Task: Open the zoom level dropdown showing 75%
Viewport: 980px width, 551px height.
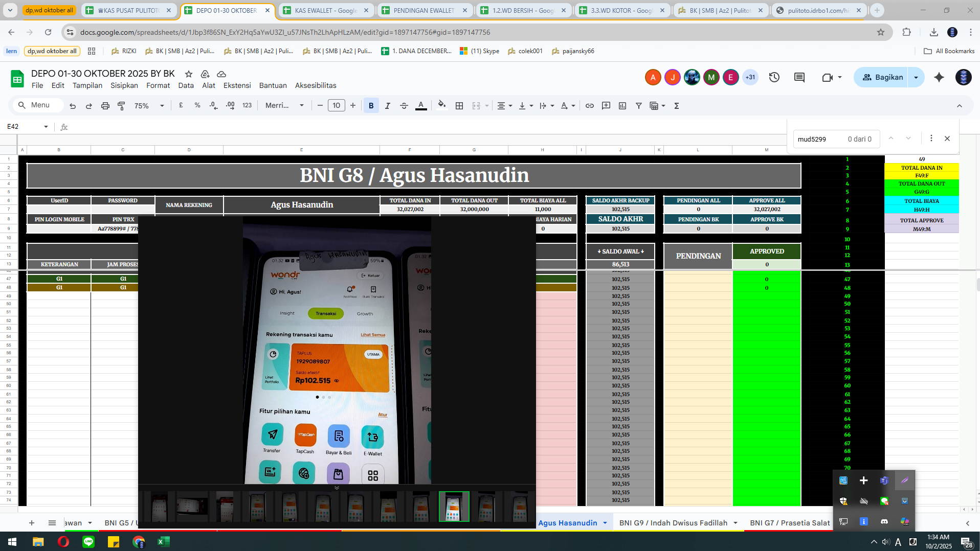Action: click(x=149, y=106)
